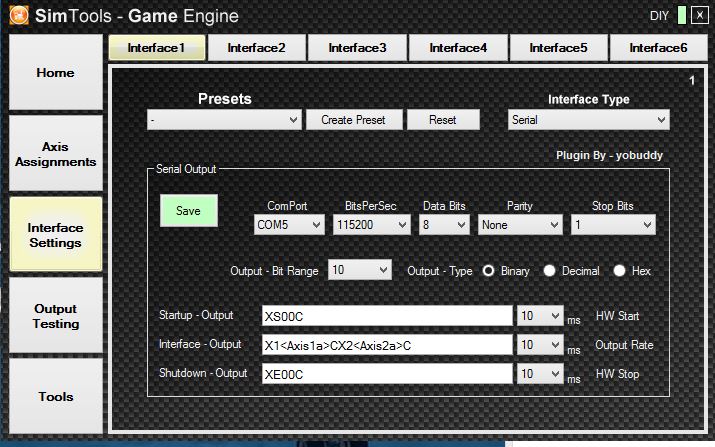
Task: Click the Create Preset button
Action: point(354,120)
